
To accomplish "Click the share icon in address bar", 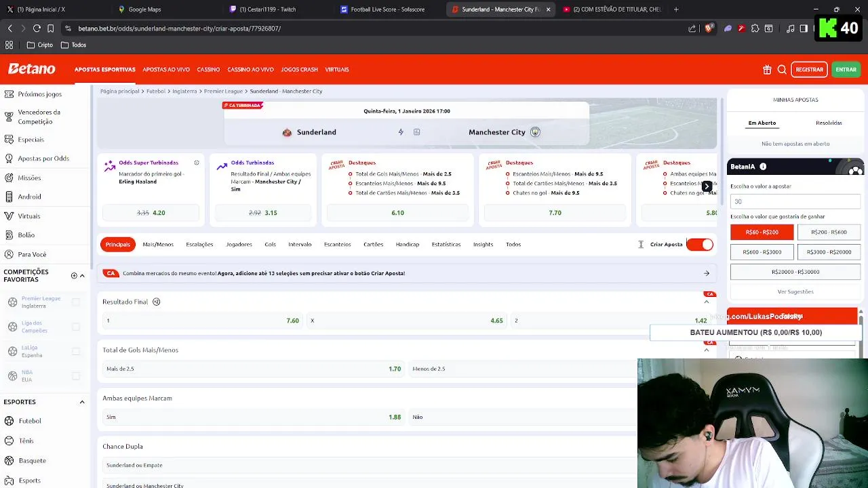I will pyautogui.click(x=692, y=28).
